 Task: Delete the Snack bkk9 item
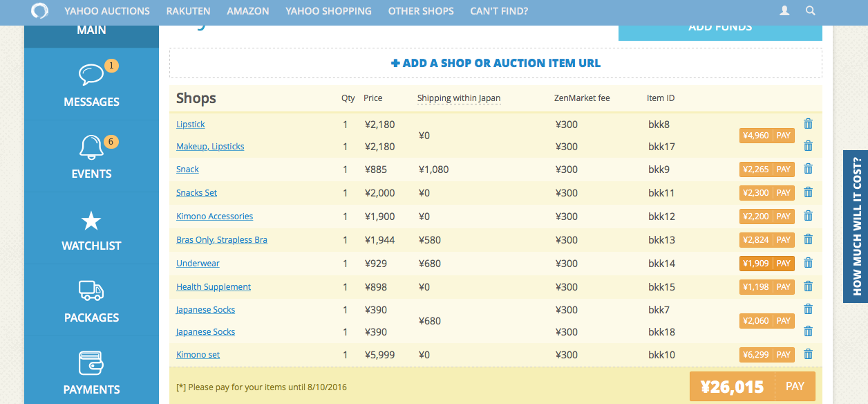pyautogui.click(x=808, y=169)
